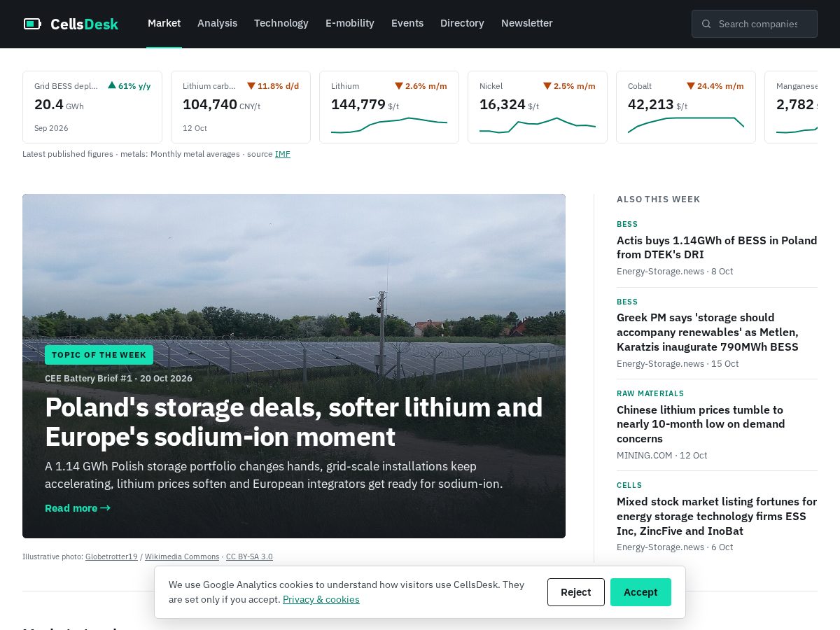Open Greek PM storage article

point(708,332)
